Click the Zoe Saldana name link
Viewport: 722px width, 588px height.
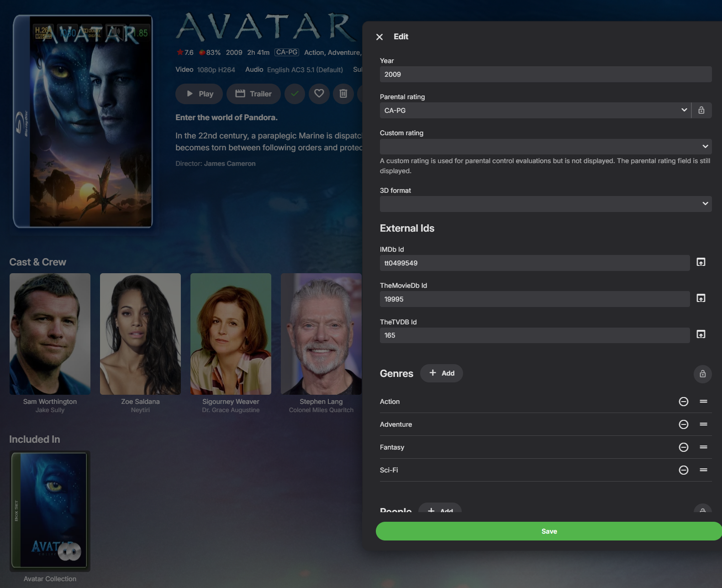pyautogui.click(x=140, y=402)
